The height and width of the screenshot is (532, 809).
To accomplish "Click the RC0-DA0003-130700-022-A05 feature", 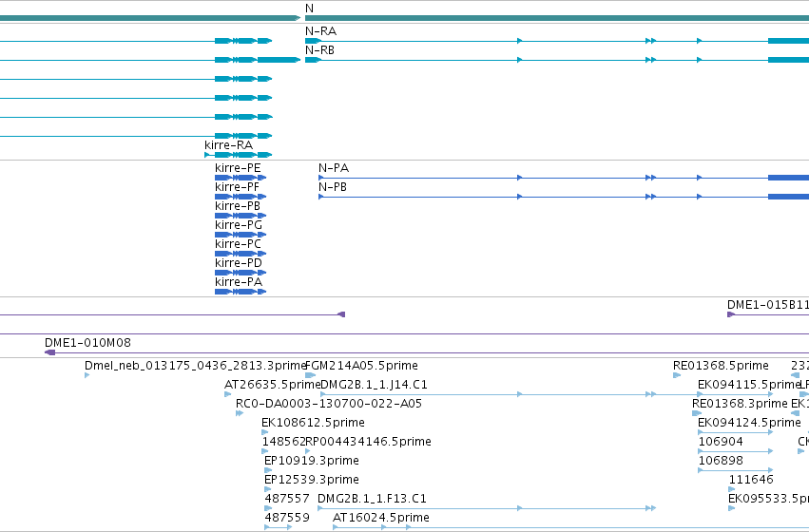I will [240, 413].
